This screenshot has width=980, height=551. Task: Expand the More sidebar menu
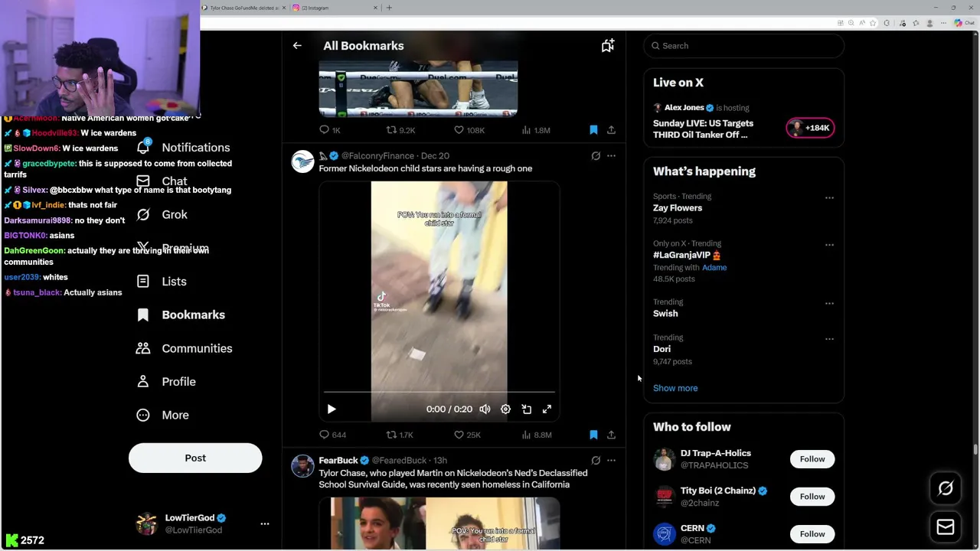pyautogui.click(x=162, y=415)
